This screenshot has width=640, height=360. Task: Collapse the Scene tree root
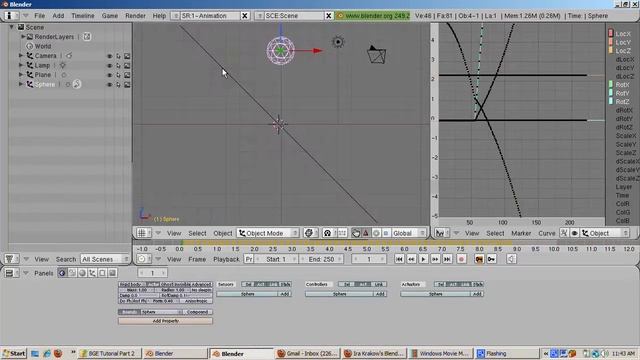[x=12, y=27]
